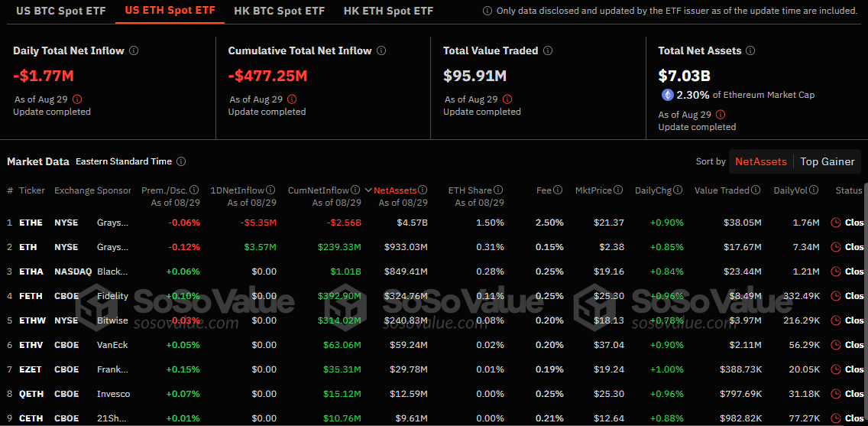The image size is (868, 426).
Task: Open info icon on DailyVol column header
Action: (813, 190)
